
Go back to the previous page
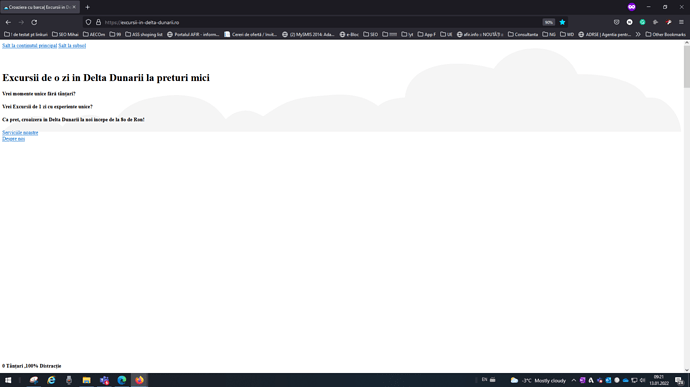tap(8, 22)
